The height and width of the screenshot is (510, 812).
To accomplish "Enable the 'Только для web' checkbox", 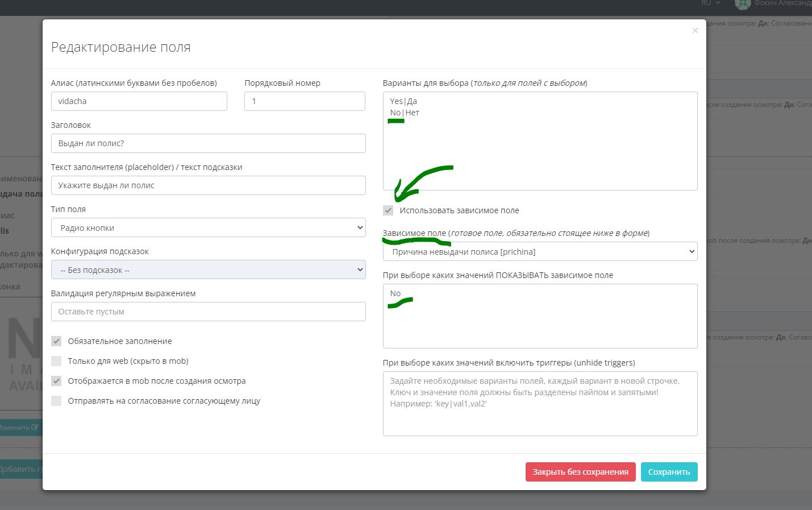I will coord(56,361).
